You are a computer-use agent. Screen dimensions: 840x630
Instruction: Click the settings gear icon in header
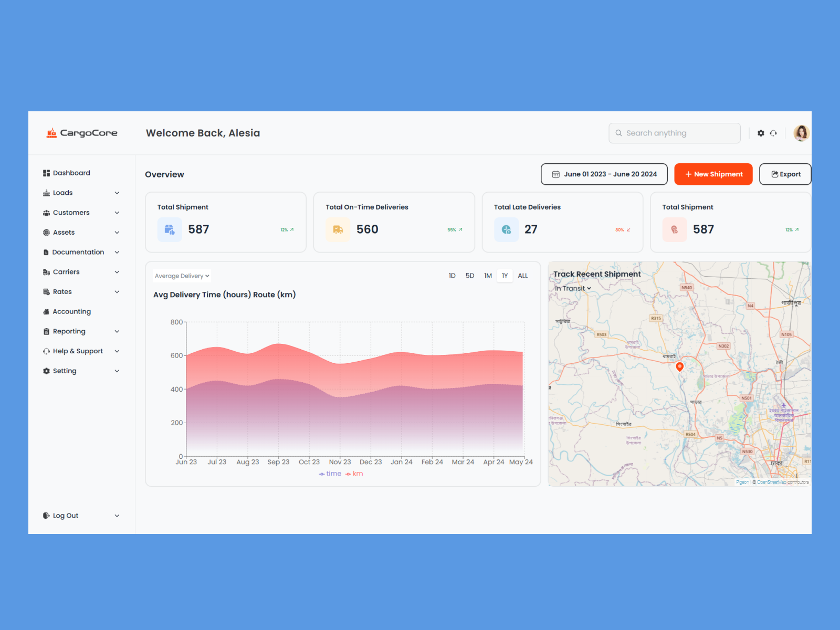[761, 133]
